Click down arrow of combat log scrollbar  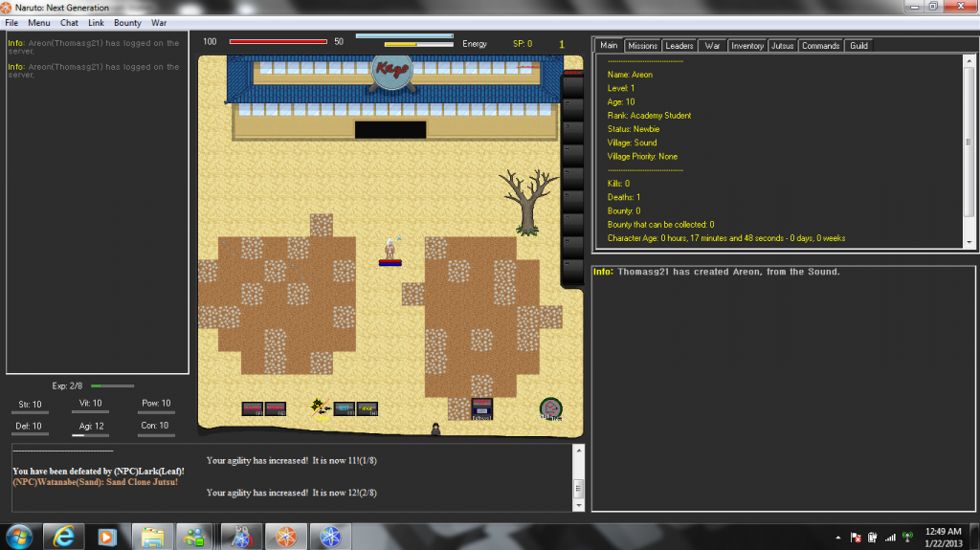(x=579, y=505)
